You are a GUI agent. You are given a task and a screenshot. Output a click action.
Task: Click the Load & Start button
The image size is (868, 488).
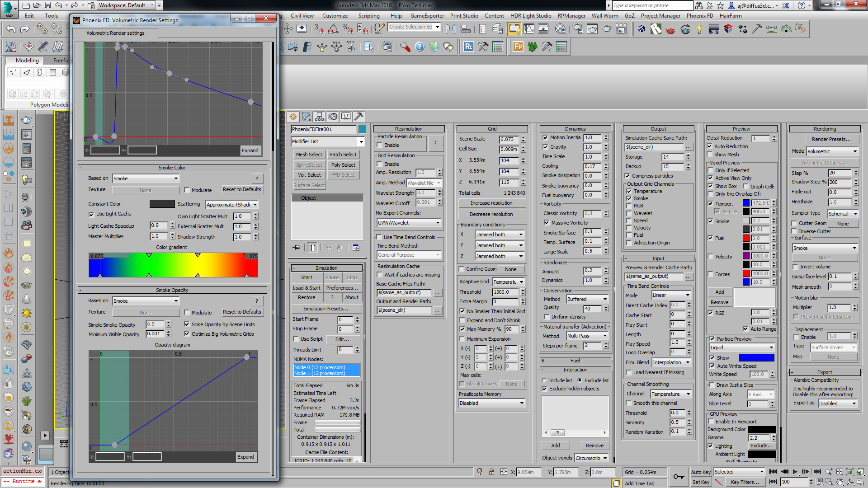tap(307, 288)
